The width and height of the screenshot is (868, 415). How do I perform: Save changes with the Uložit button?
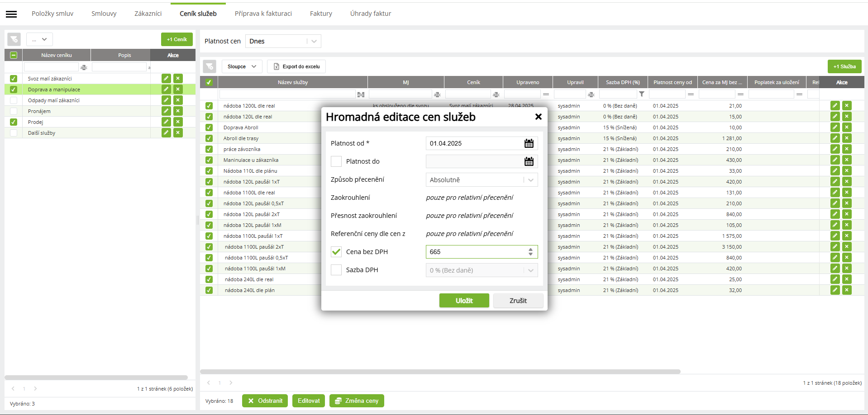(464, 301)
